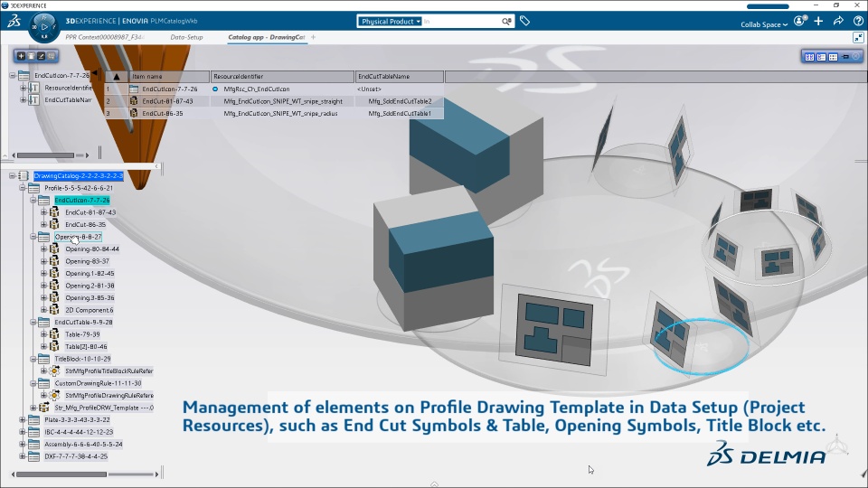Image resolution: width=868 pixels, height=488 pixels.
Task: Expand the Assembly-6-6-6-40-5-5-24 node
Action: [x=23, y=444]
